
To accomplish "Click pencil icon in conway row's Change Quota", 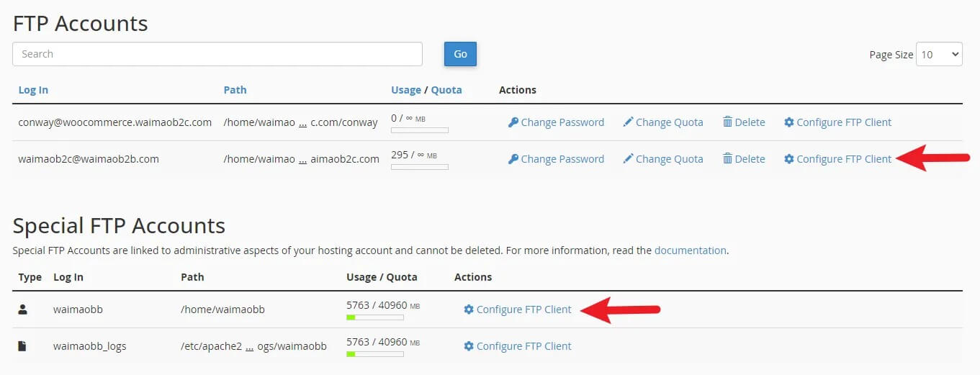I will point(628,122).
